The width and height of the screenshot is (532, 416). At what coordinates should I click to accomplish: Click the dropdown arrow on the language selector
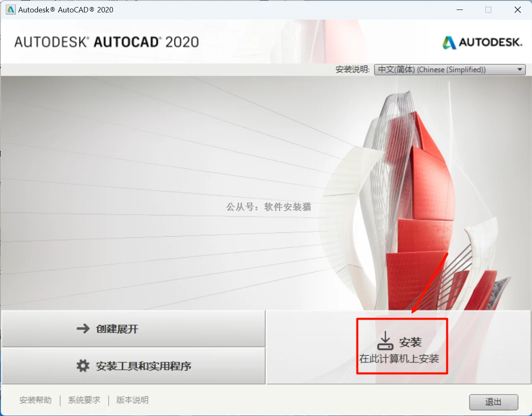point(520,69)
